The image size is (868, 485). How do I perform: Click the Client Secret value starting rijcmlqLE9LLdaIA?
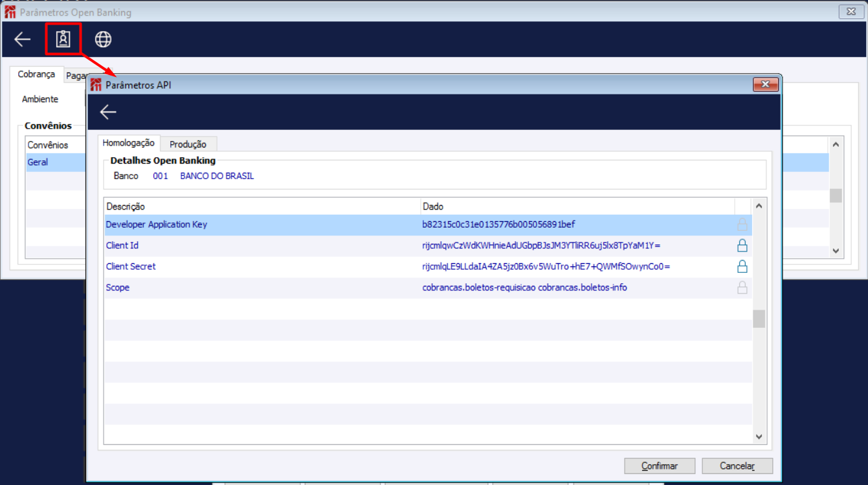[x=546, y=266]
